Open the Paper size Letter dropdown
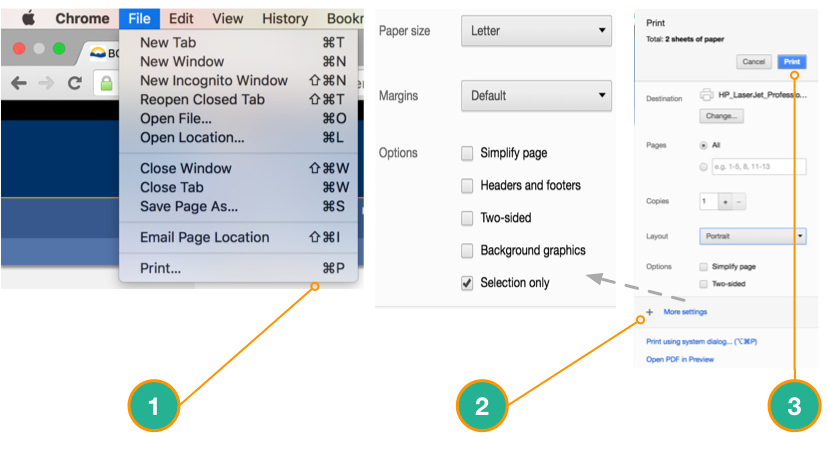 [x=536, y=31]
